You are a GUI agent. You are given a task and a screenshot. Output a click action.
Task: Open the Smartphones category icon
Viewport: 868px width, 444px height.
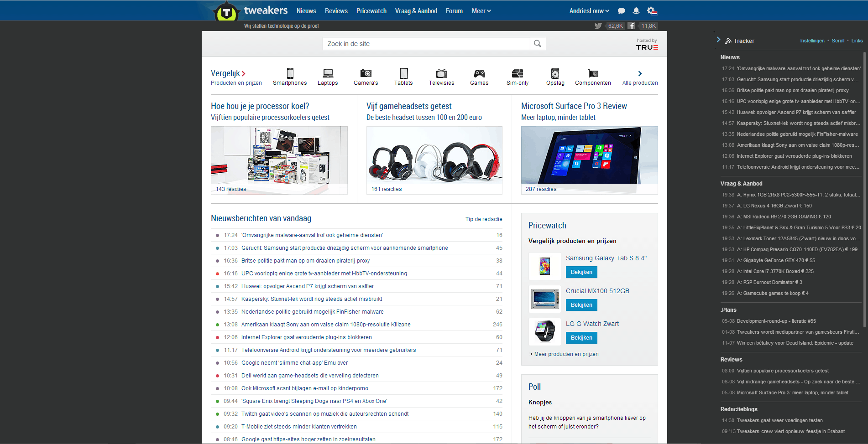pos(290,73)
